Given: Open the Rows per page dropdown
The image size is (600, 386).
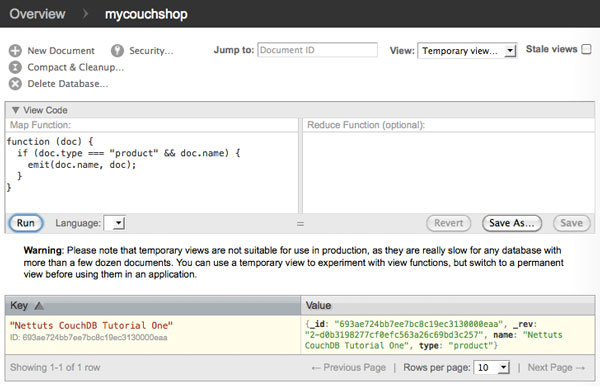Looking at the screenshot, I should [492, 368].
